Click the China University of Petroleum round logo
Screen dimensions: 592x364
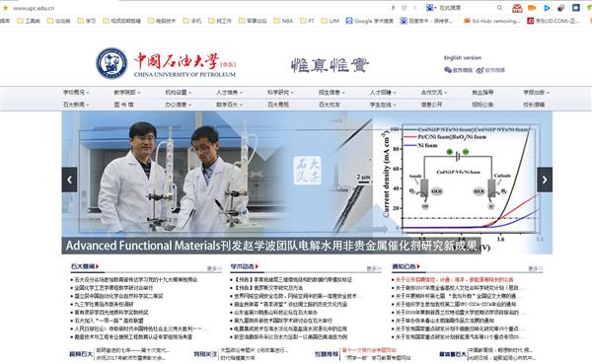[x=111, y=63]
